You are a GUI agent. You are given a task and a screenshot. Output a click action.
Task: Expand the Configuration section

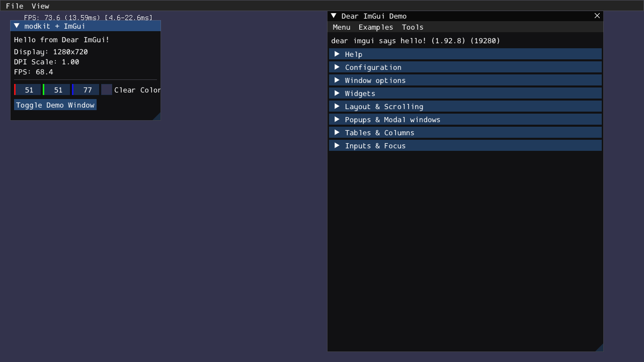465,67
